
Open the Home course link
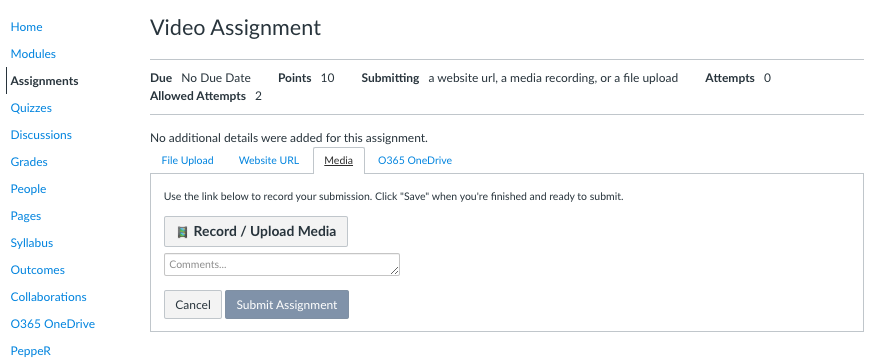click(x=26, y=27)
